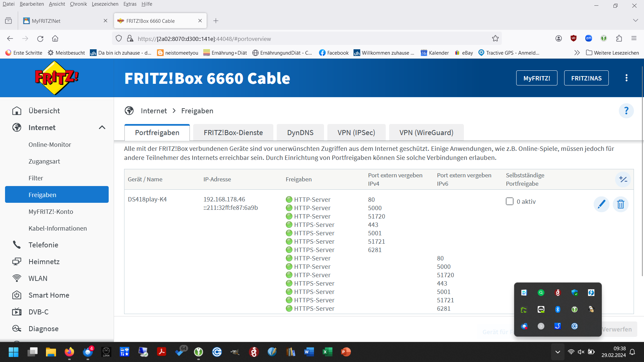Click the FRITZ!NAS button
Image resolution: width=644 pixels, height=362 pixels.
[x=586, y=78]
